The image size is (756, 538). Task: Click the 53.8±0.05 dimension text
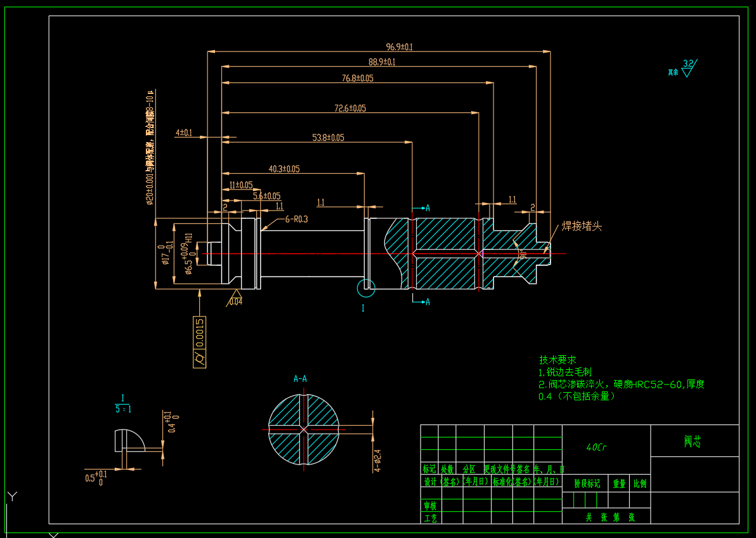click(328, 138)
